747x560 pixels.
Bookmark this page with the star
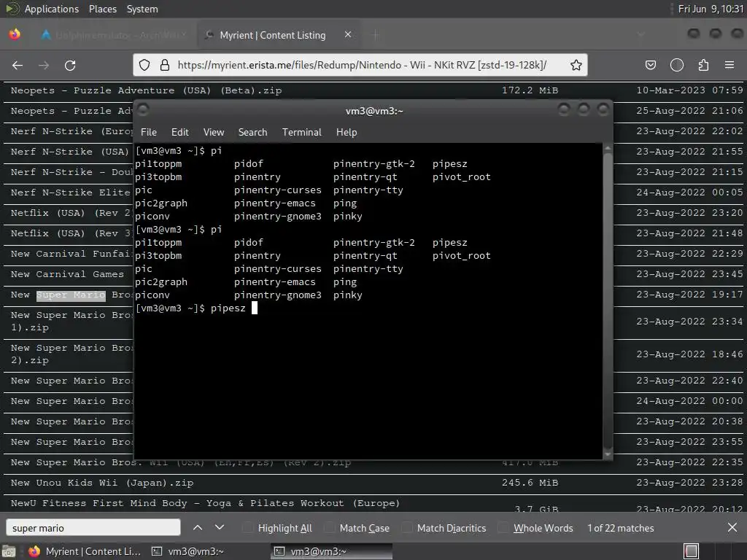pos(576,65)
